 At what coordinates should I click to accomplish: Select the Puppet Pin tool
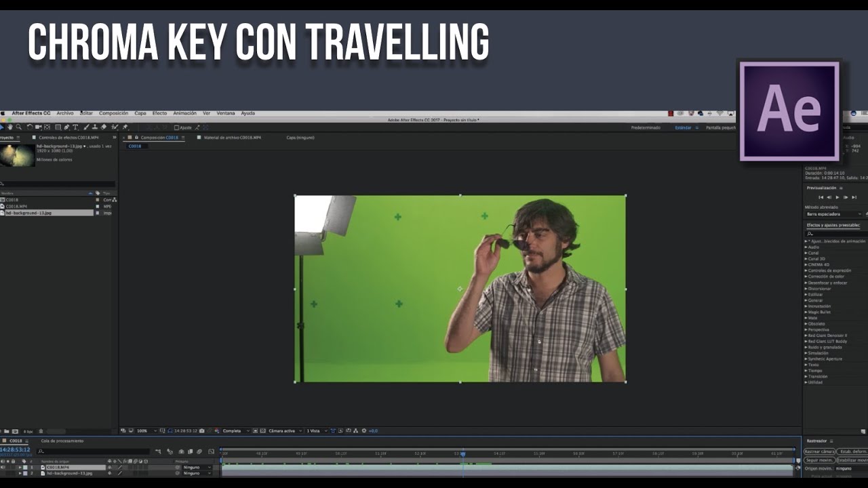(125, 127)
